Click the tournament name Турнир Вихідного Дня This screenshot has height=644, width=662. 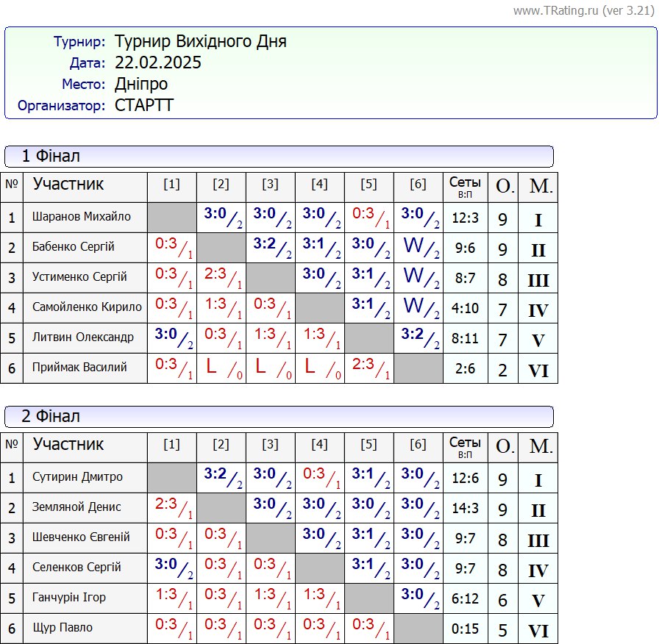[200, 42]
